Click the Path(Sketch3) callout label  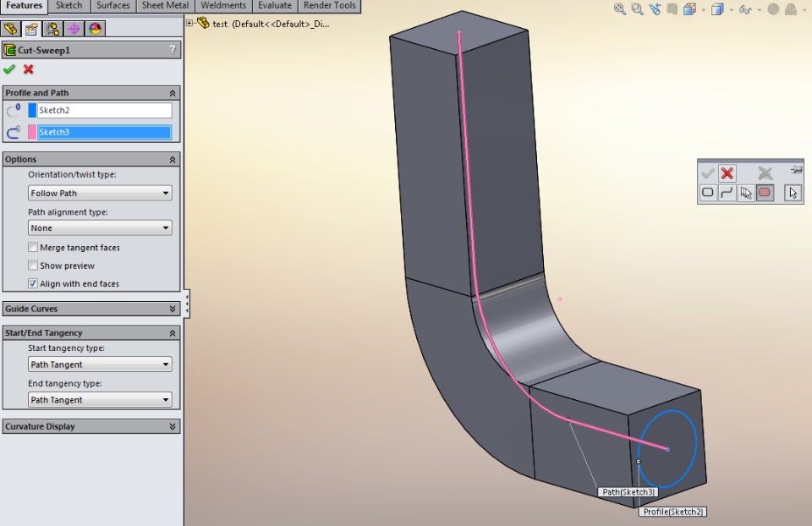point(628,492)
